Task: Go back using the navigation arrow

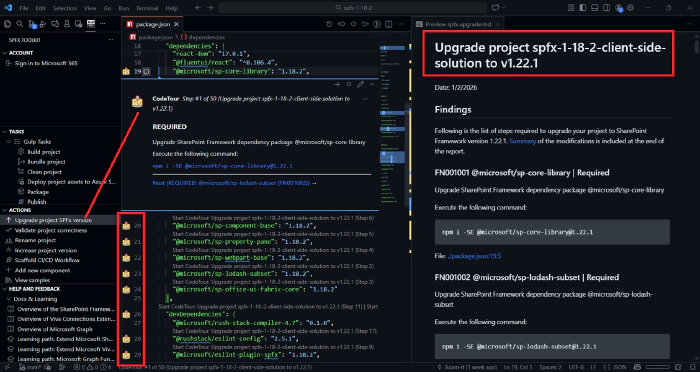Action: 198,8
